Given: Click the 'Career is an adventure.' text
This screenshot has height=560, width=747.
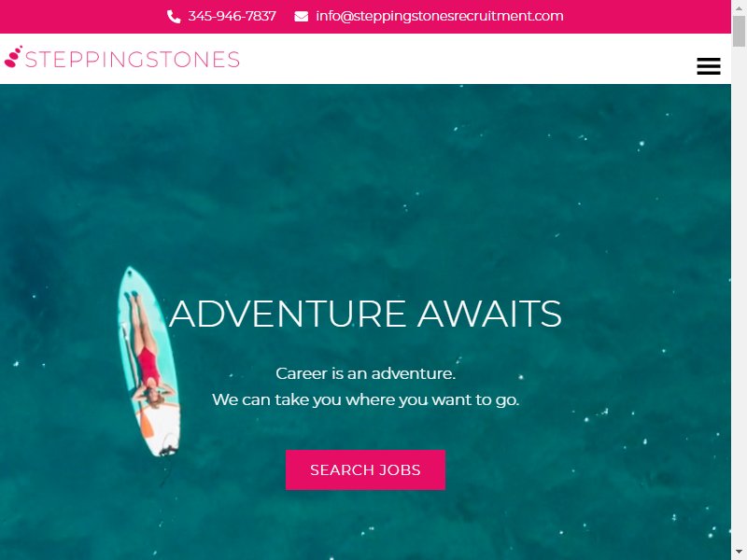Looking at the screenshot, I should pos(365,373).
